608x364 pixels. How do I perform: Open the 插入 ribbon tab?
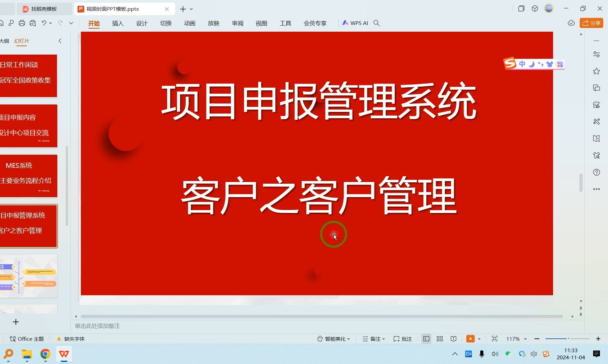pyautogui.click(x=118, y=23)
